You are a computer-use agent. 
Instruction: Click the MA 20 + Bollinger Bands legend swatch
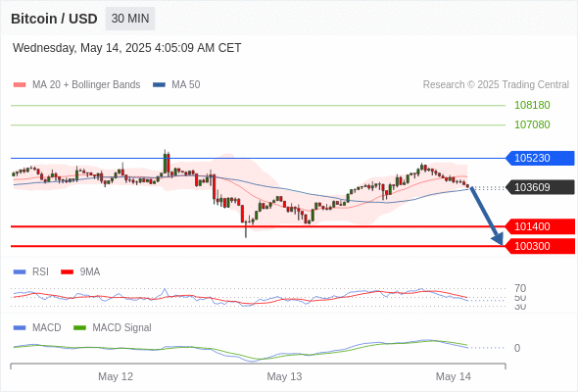20,85
